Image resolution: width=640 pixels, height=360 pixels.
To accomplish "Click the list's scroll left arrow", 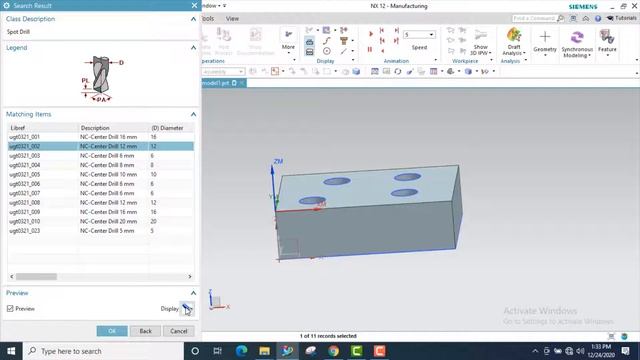I will point(12,276).
